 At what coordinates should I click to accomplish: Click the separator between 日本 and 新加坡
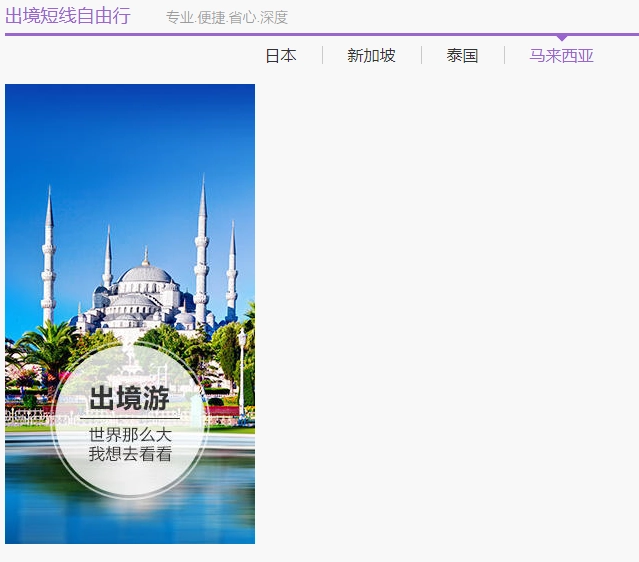click(x=322, y=56)
